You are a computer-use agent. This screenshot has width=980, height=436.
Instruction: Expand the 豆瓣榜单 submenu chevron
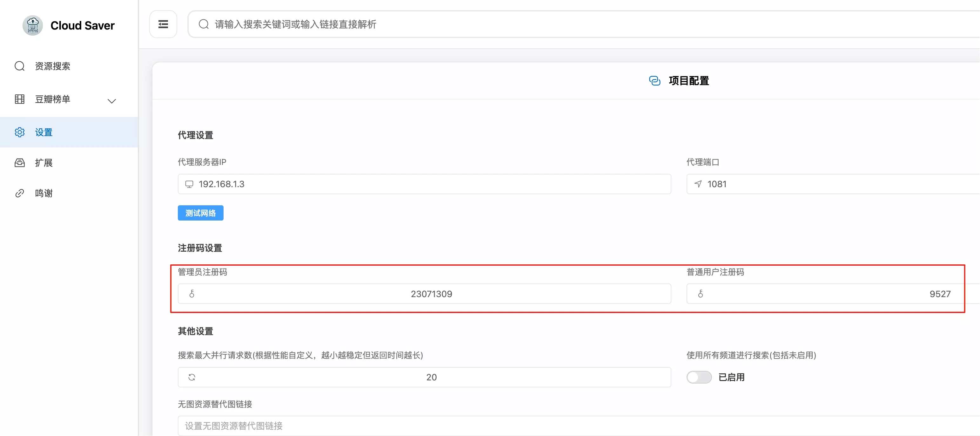111,101
